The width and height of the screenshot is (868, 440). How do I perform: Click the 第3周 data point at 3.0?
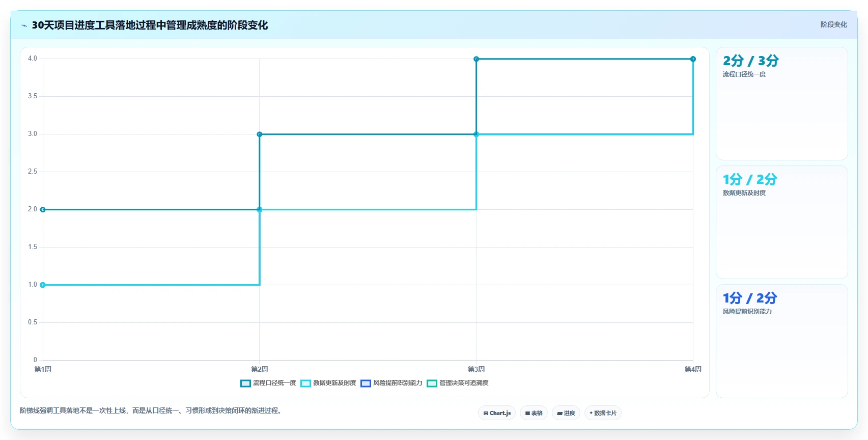(477, 134)
